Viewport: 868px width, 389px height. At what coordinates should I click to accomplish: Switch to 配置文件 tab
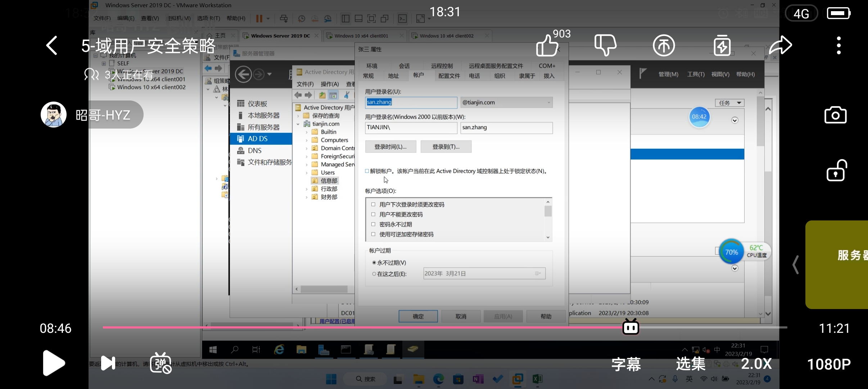(449, 76)
